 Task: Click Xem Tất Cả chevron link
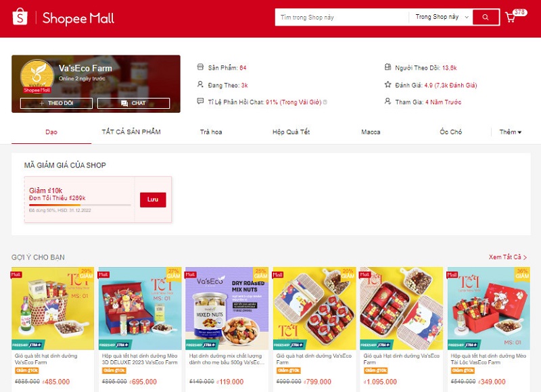508,257
